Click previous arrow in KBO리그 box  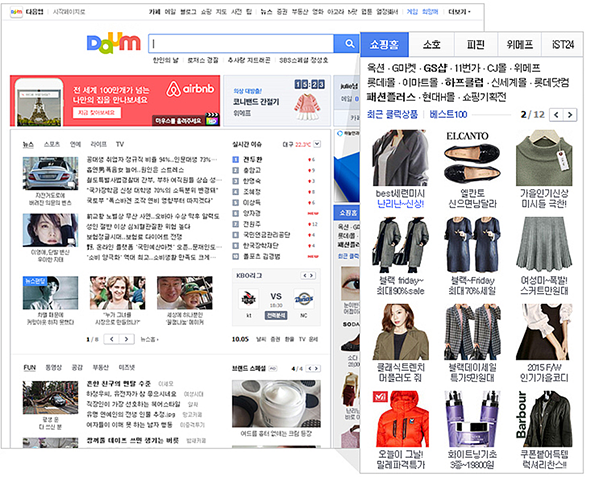[304, 275]
